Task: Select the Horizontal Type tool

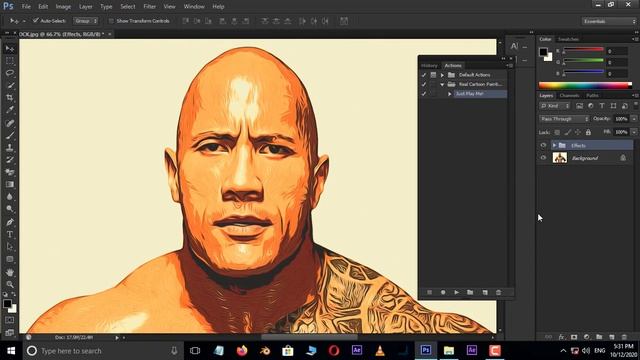Action: 10,234
